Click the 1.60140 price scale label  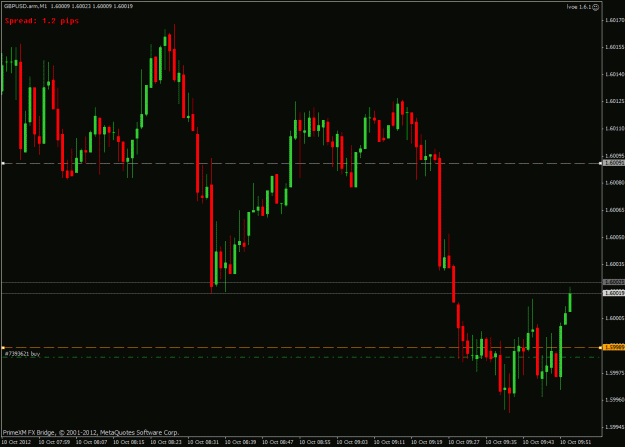[x=614, y=74]
